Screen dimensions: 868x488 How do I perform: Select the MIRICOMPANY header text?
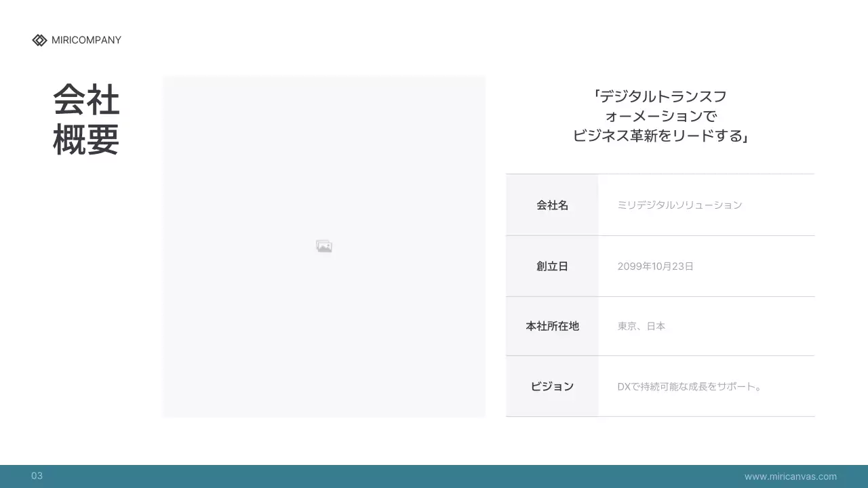tap(86, 40)
